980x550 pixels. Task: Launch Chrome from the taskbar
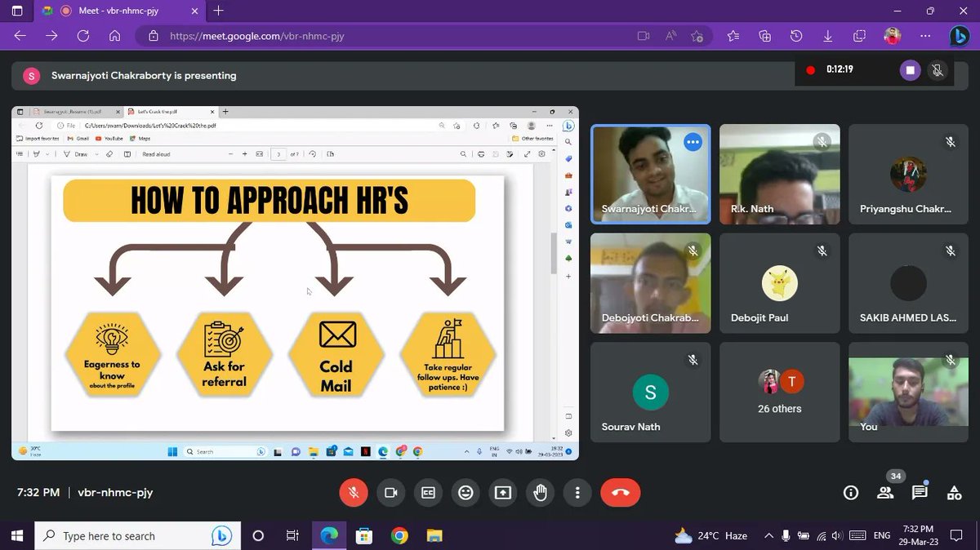[x=399, y=535]
